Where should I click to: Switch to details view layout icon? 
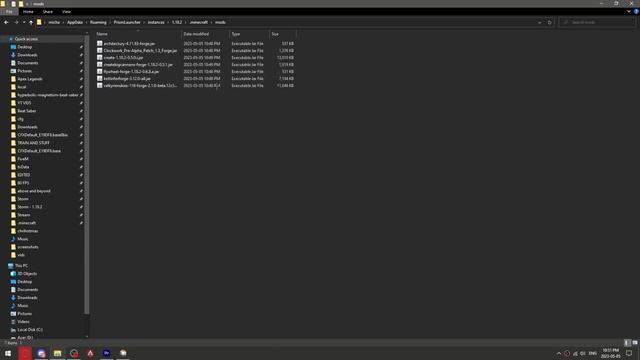[x=627, y=343]
